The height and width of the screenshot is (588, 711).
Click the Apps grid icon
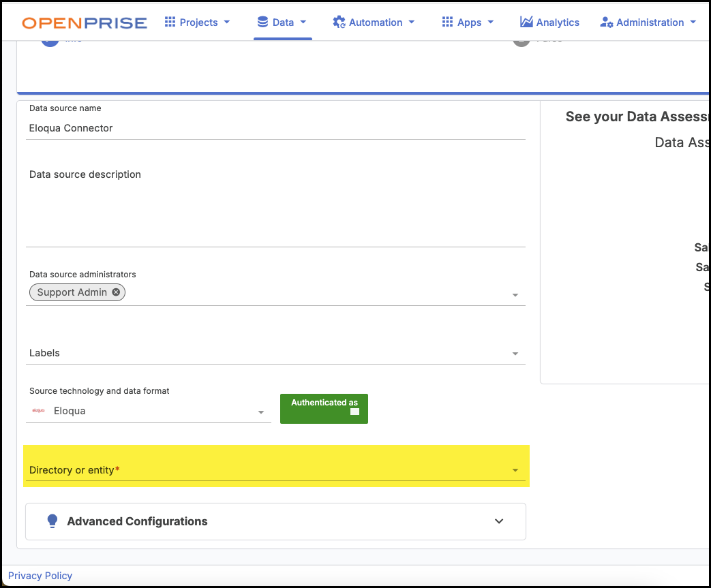tap(448, 22)
